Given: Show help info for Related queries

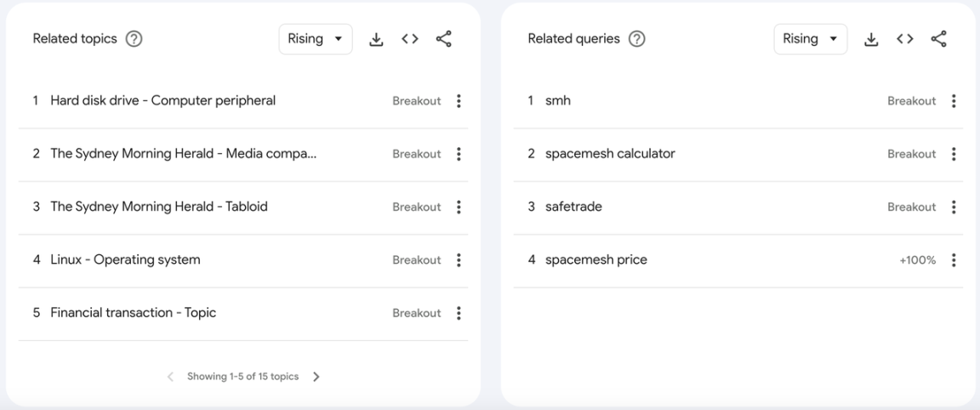Looking at the screenshot, I should pyautogui.click(x=636, y=39).
